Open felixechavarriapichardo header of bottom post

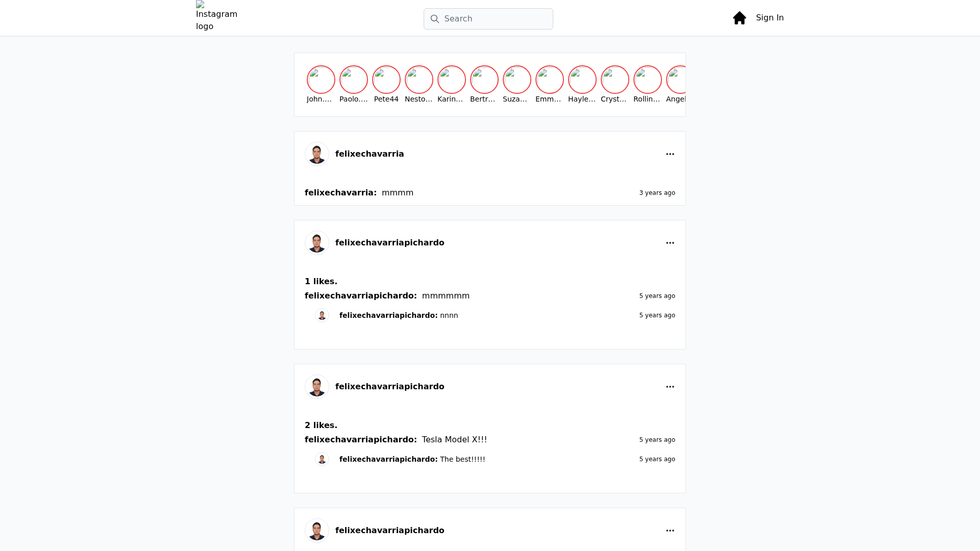[x=390, y=531]
